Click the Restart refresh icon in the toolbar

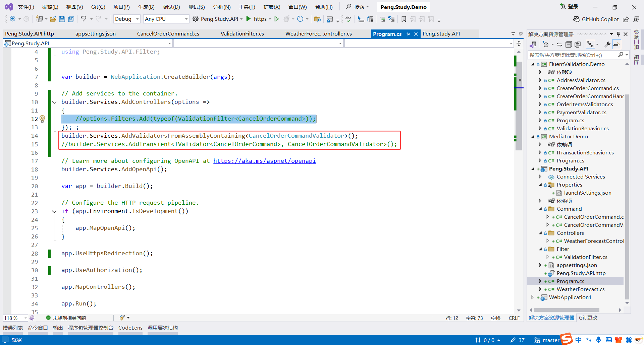300,19
